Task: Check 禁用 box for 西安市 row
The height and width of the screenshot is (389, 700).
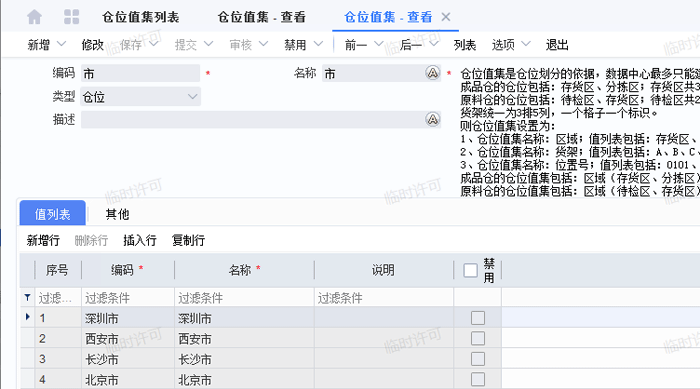Action: (x=478, y=339)
